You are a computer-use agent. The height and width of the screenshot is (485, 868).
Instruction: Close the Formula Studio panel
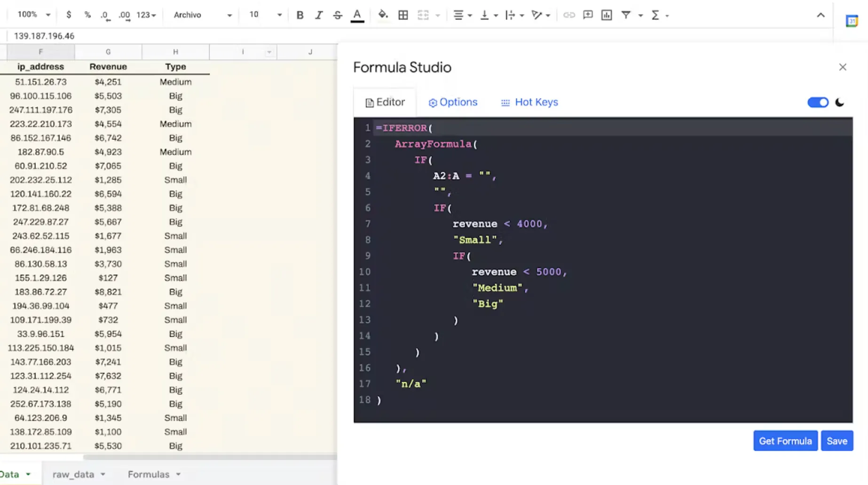pos(843,67)
